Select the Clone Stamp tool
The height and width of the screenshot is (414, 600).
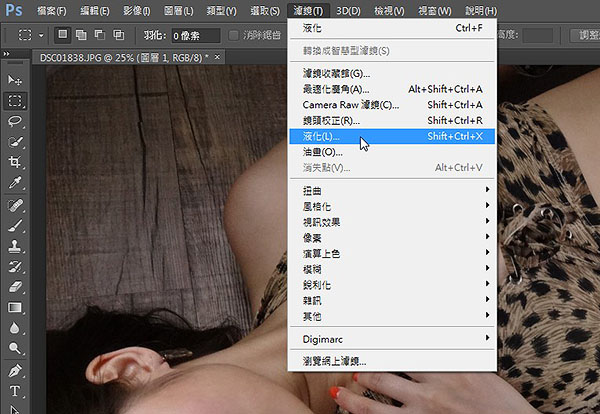pos(15,246)
